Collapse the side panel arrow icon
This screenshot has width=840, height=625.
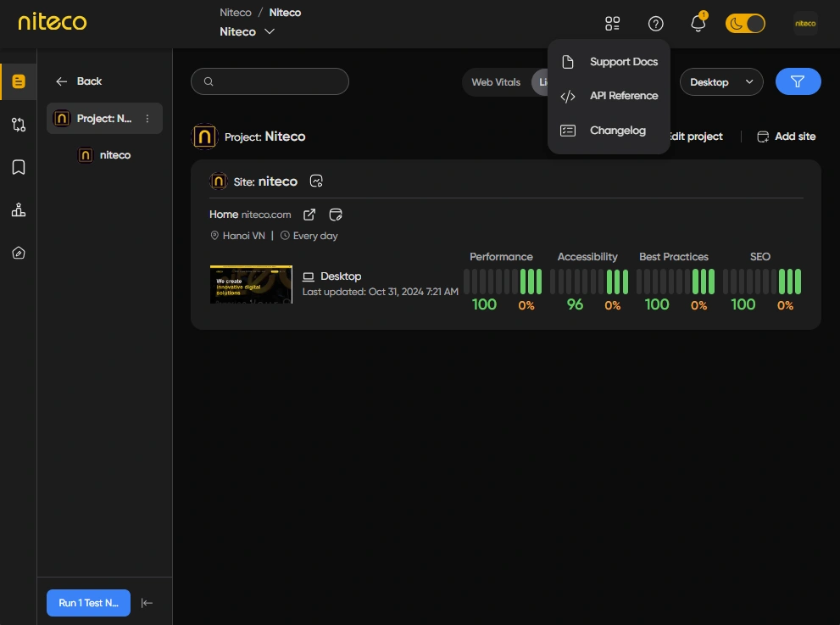click(x=147, y=603)
